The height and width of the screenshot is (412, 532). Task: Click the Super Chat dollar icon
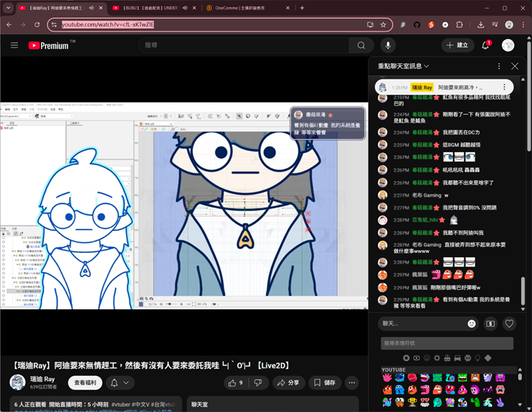pos(491,323)
